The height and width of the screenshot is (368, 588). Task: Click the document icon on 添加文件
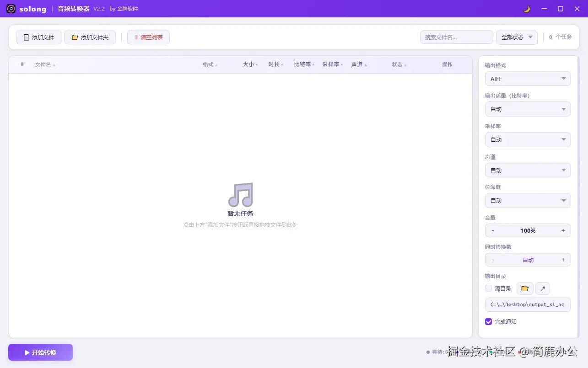click(x=26, y=37)
